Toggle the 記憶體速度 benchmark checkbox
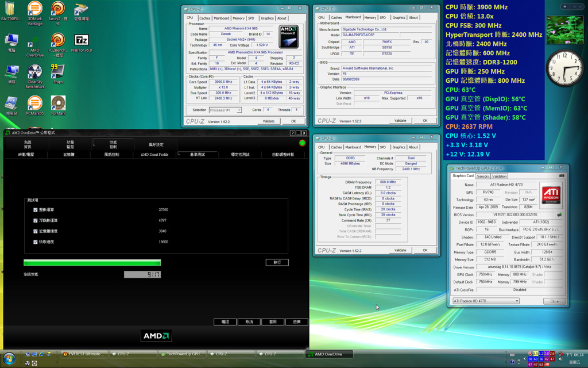This screenshot has width=588, height=368. 35,231
